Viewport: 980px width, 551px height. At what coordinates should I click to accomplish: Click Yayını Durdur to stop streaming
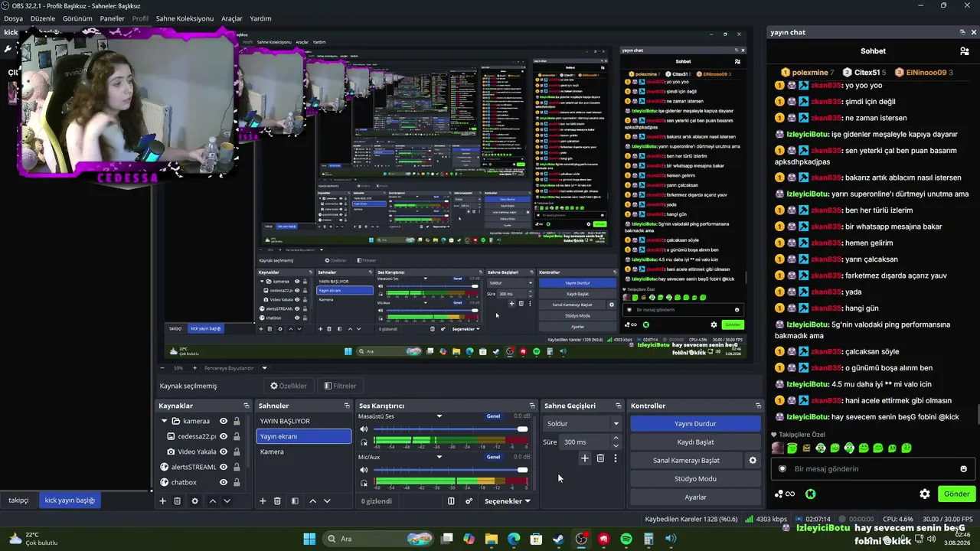click(x=695, y=423)
